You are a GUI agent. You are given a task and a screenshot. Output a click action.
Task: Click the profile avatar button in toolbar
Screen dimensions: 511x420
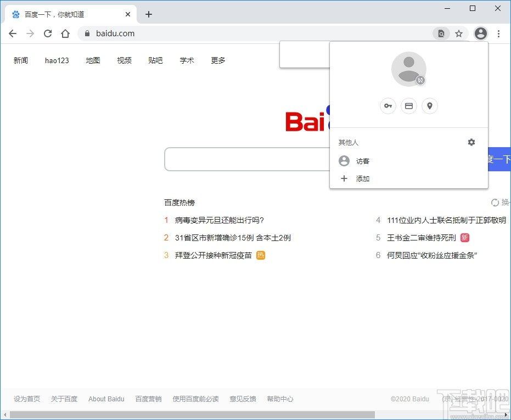pos(480,33)
